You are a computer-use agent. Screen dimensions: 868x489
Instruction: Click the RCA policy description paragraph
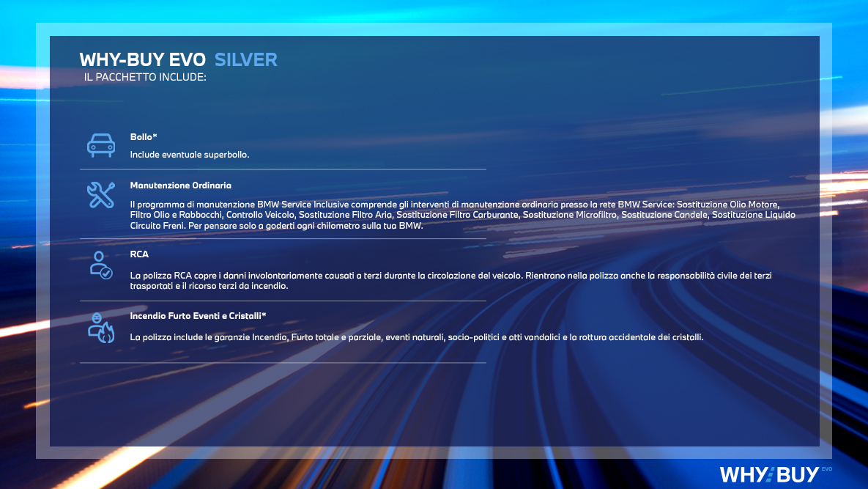(450, 281)
